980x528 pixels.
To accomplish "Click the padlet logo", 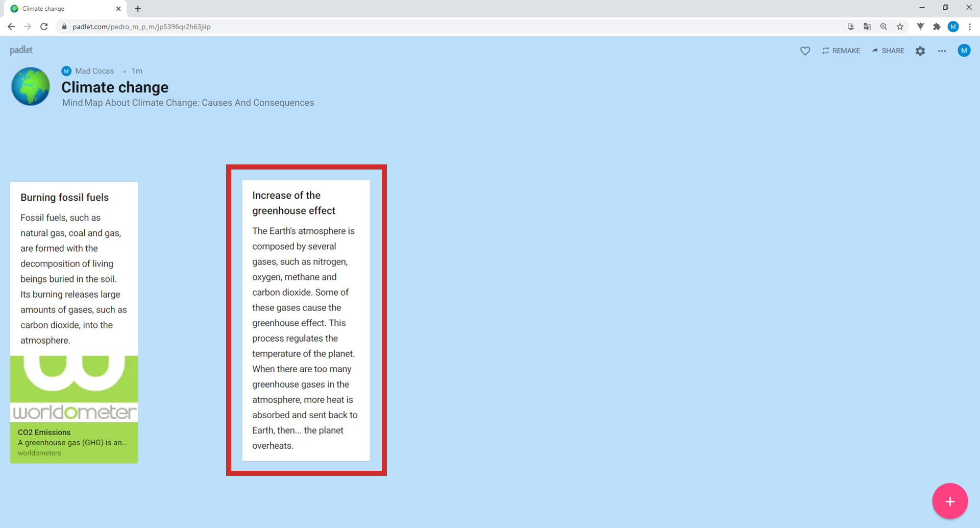I will 21,50.
